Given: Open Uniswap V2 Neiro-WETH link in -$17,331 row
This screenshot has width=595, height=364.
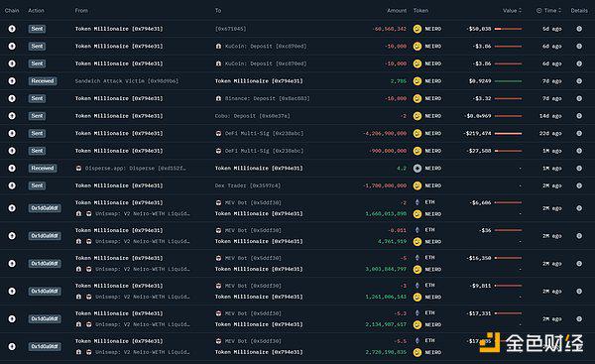Looking at the screenshot, I should [142, 324].
